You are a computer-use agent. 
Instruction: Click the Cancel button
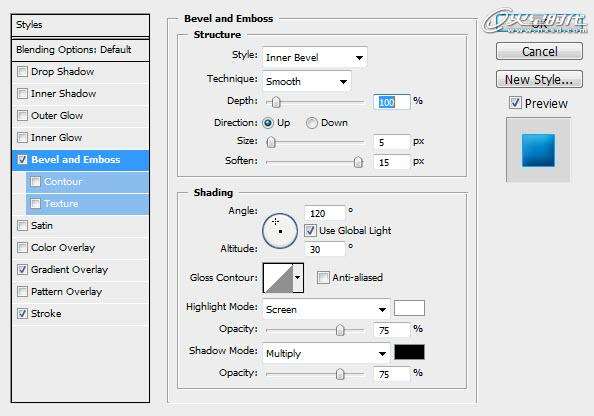click(539, 51)
